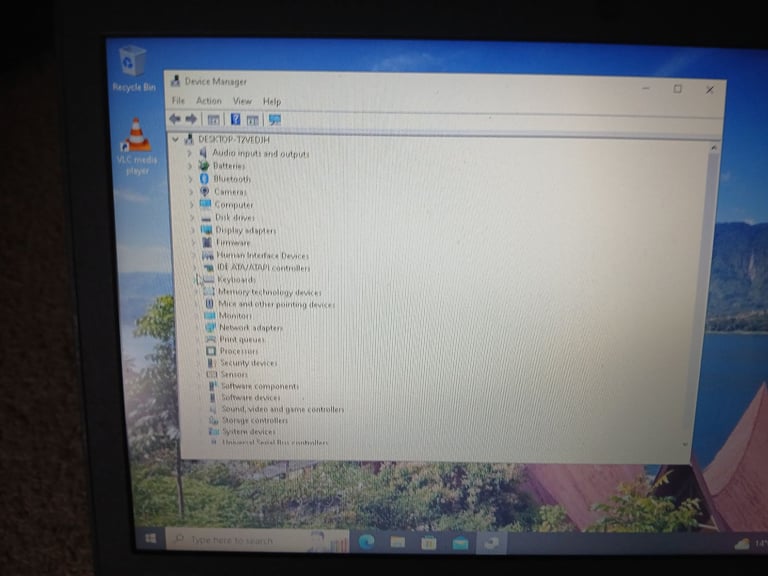768x576 pixels.
Task: Select the Keyboards category icon
Action: coord(209,279)
